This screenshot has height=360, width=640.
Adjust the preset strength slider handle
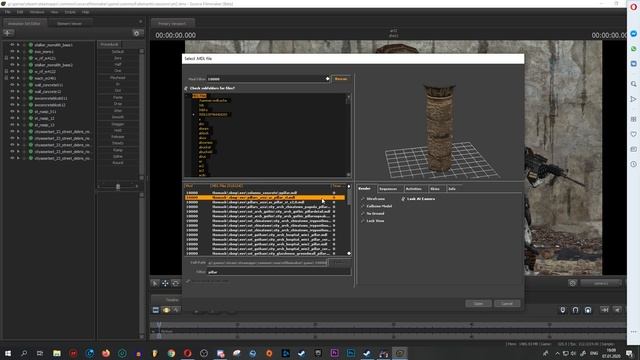(x=118, y=187)
